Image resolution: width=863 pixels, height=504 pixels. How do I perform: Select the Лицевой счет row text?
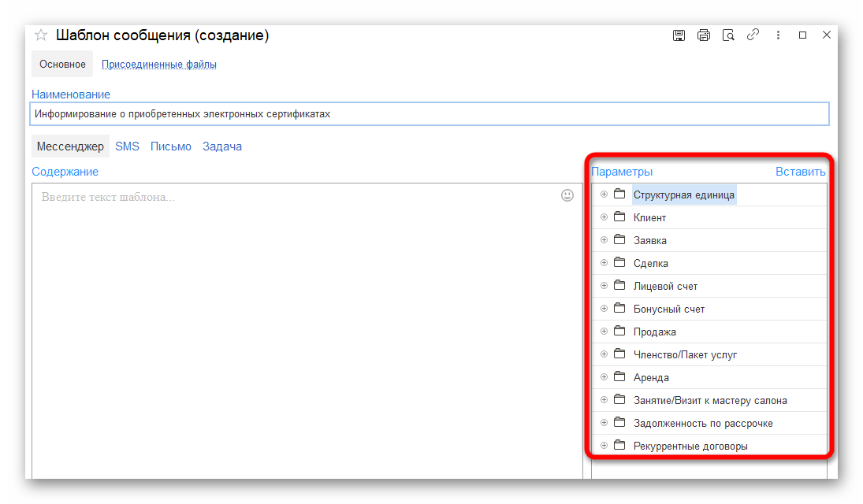(x=665, y=286)
